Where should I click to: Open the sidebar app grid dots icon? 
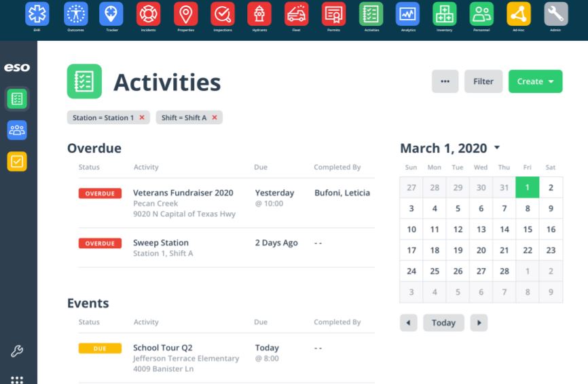[x=17, y=379]
